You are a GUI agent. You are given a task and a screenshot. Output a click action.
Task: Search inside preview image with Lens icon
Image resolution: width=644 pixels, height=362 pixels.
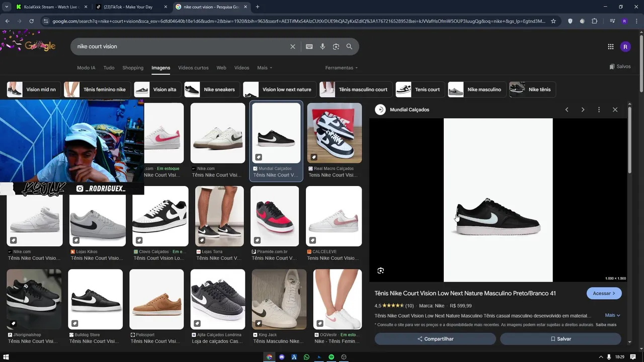(x=380, y=270)
